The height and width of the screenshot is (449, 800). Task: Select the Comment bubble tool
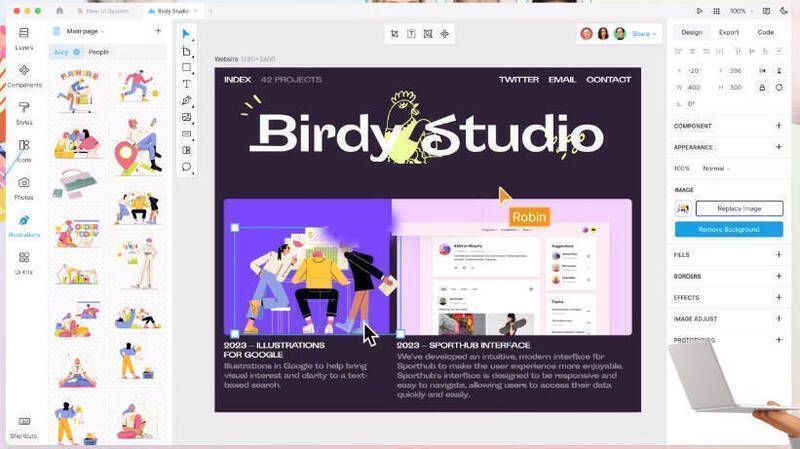[x=186, y=167]
